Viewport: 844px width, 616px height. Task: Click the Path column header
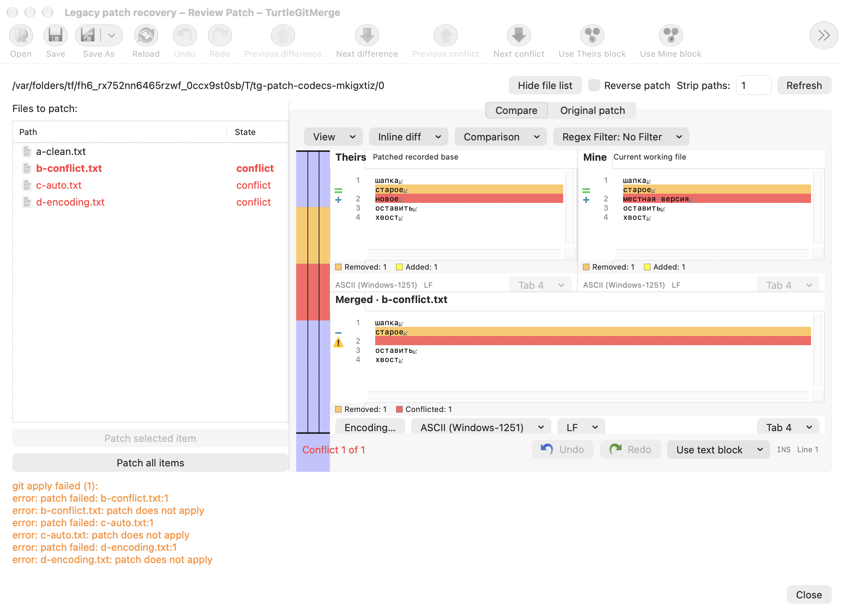pos(120,132)
